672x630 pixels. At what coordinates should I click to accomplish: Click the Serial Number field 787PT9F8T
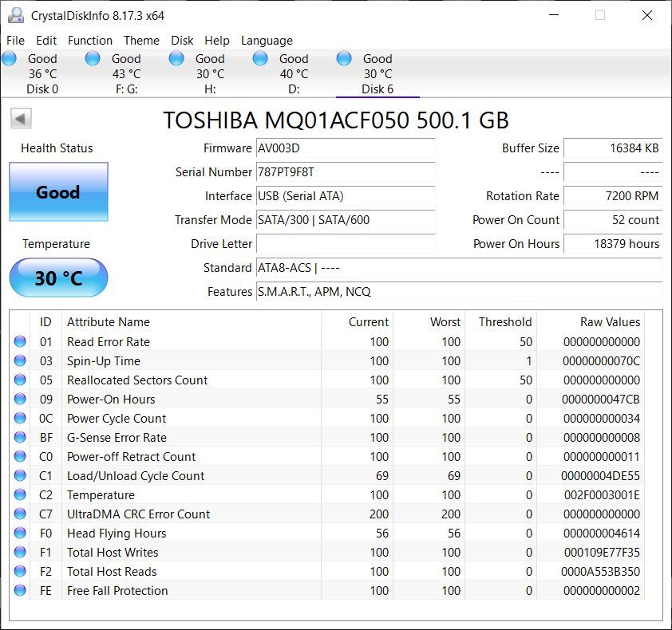tap(346, 172)
